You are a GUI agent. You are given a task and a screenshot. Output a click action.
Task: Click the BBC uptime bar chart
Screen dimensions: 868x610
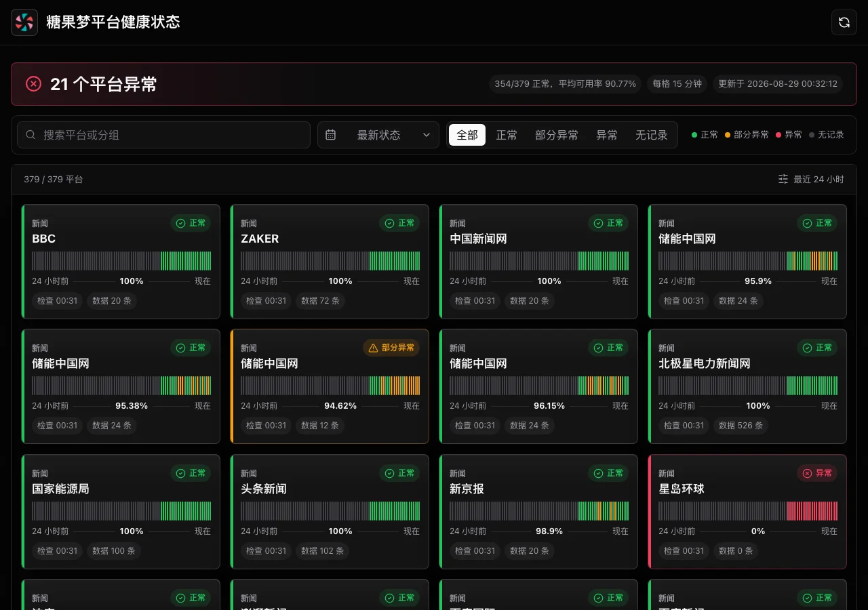click(x=121, y=261)
